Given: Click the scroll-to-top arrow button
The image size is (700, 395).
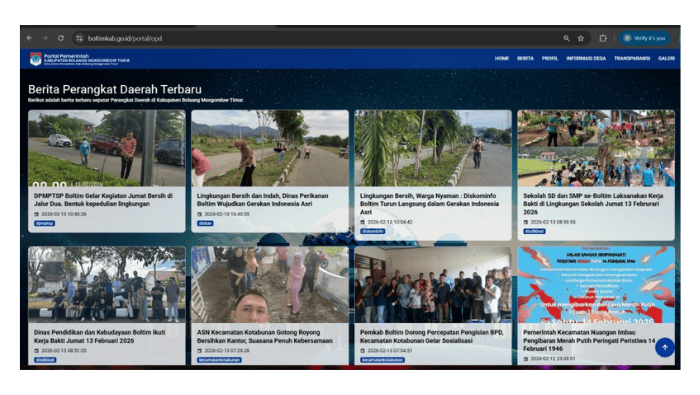Looking at the screenshot, I should [x=665, y=347].
